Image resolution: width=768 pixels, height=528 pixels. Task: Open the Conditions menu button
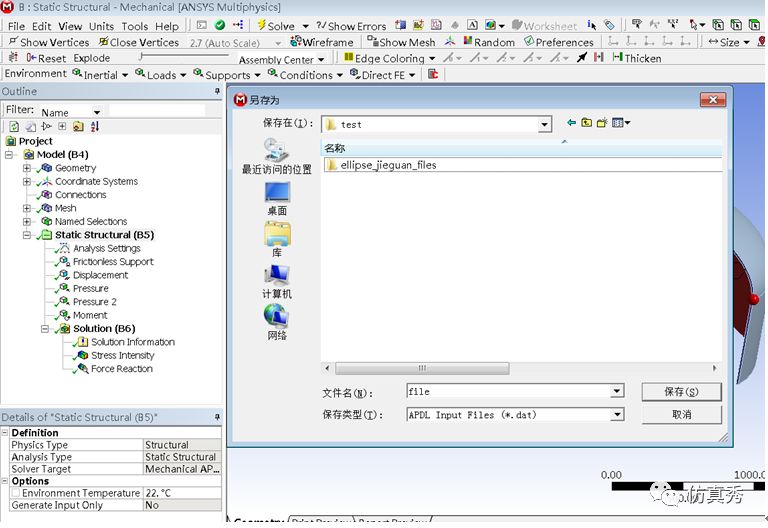click(x=305, y=74)
